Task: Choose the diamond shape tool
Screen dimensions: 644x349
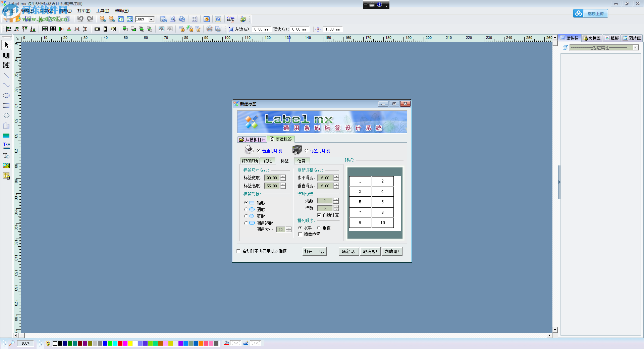Action: 6,115
